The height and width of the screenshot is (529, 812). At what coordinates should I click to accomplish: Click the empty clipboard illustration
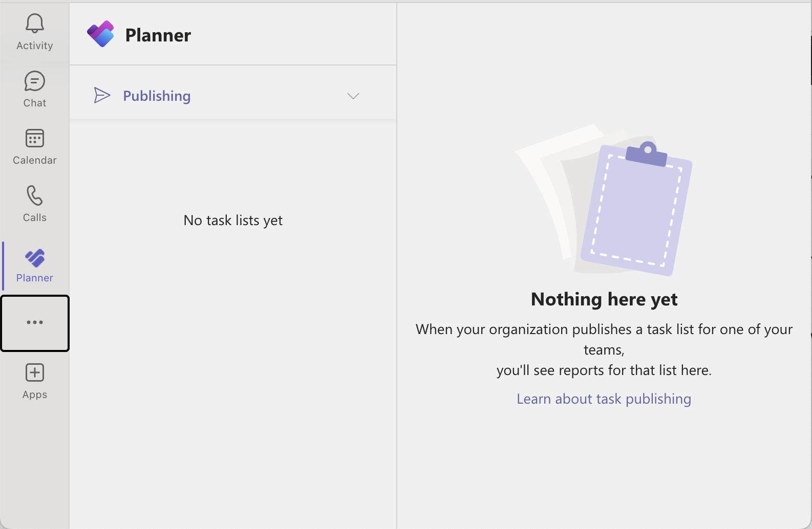click(x=604, y=200)
